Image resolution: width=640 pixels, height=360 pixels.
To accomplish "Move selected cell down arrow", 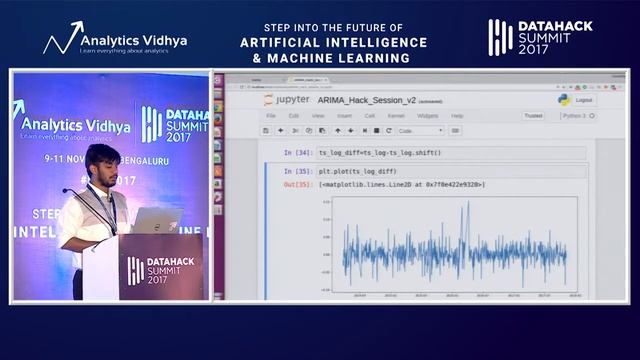I will (351, 131).
